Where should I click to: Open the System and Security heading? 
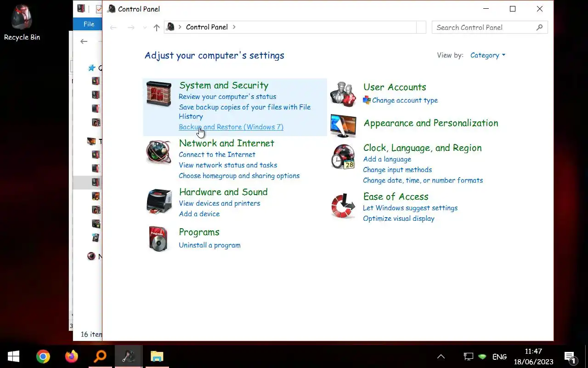pyautogui.click(x=224, y=85)
